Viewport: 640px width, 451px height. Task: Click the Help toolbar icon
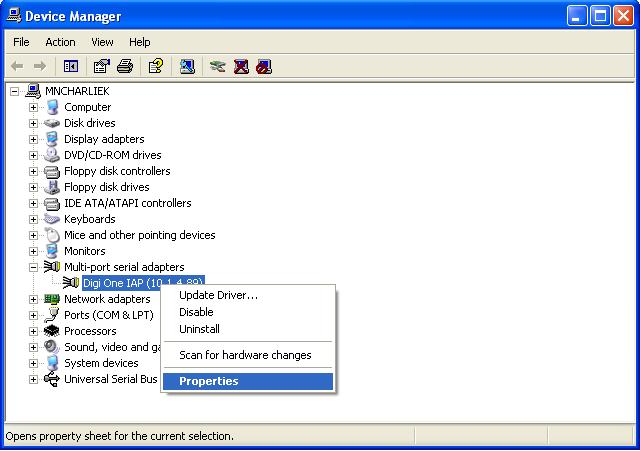click(x=155, y=67)
